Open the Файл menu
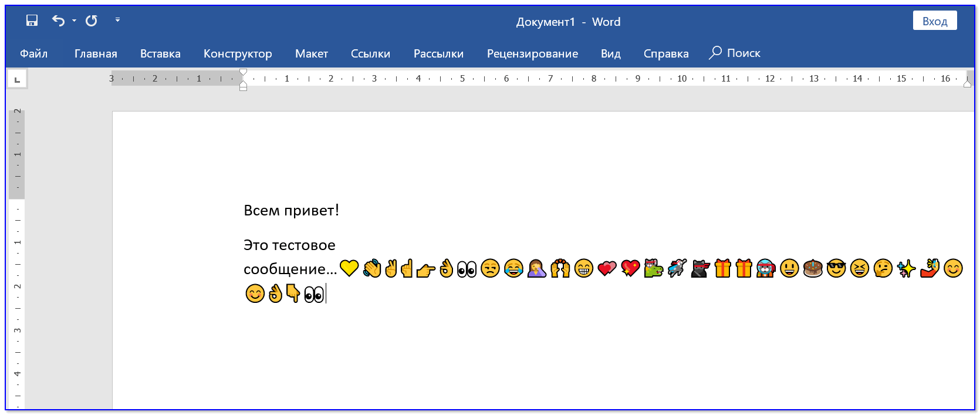Viewport: 980px width, 415px height. coord(33,53)
